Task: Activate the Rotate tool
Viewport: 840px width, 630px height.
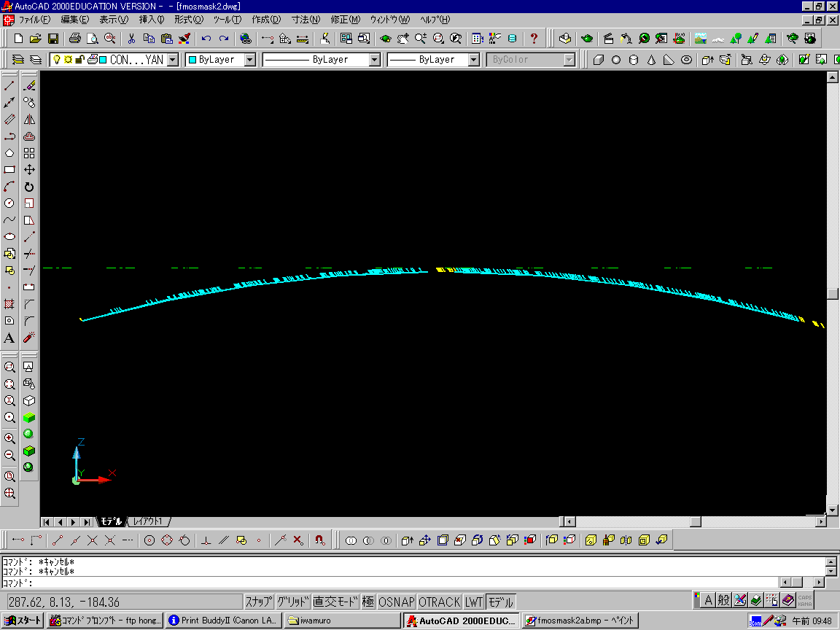Action: pyautogui.click(x=29, y=187)
